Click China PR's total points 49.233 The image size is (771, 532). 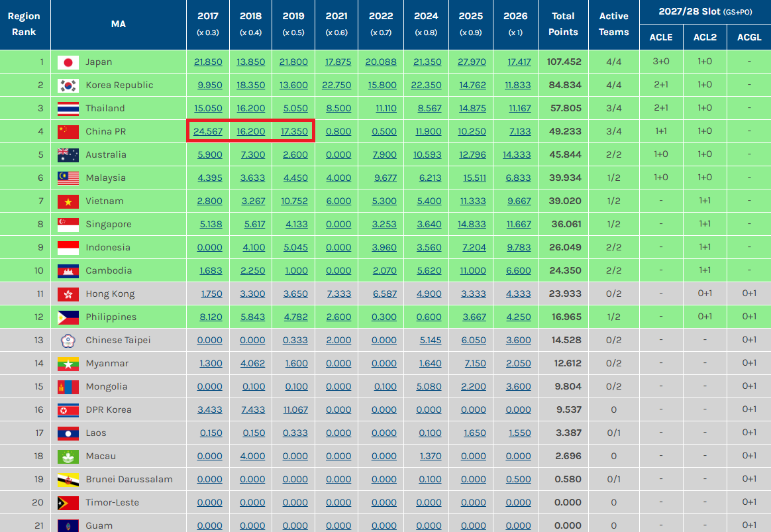point(566,131)
